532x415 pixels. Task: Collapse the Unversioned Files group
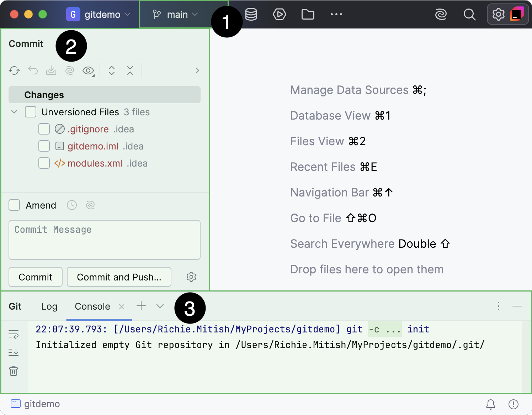point(14,112)
